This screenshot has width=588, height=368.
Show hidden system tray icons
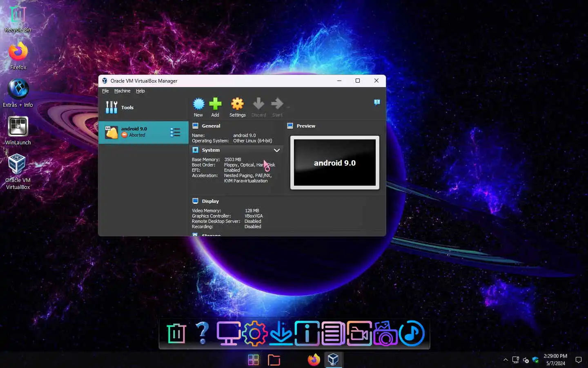(x=506, y=360)
